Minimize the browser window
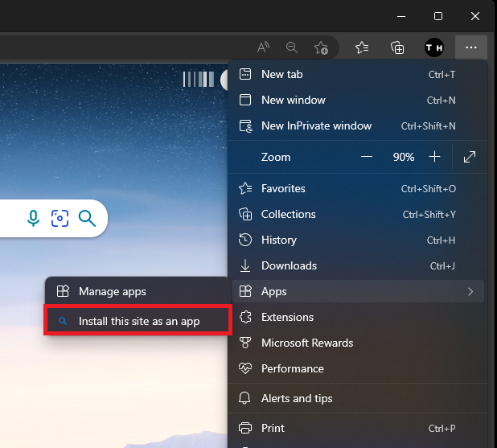The height and width of the screenshot is (448, 497). (x=401, y=16)
